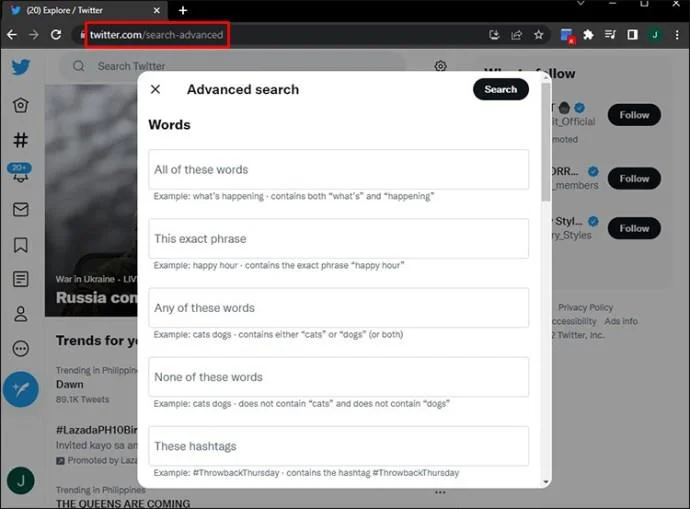The image size is (690, 509).
Task: Click the address bar URL
Action: pos(156,35)
